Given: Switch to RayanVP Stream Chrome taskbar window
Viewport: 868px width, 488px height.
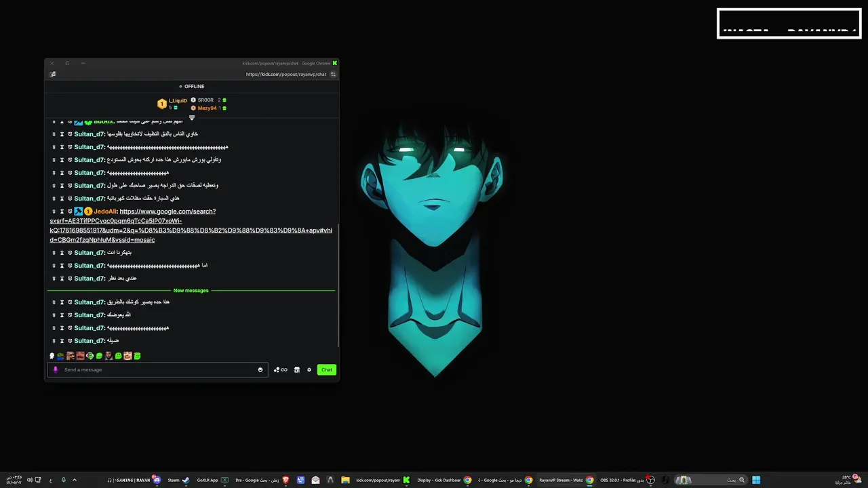Looking at the screenshot, I should 566,480.
